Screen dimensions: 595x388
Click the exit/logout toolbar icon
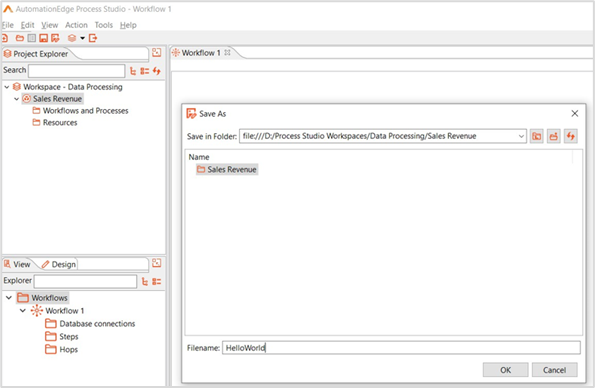[93, 38]
